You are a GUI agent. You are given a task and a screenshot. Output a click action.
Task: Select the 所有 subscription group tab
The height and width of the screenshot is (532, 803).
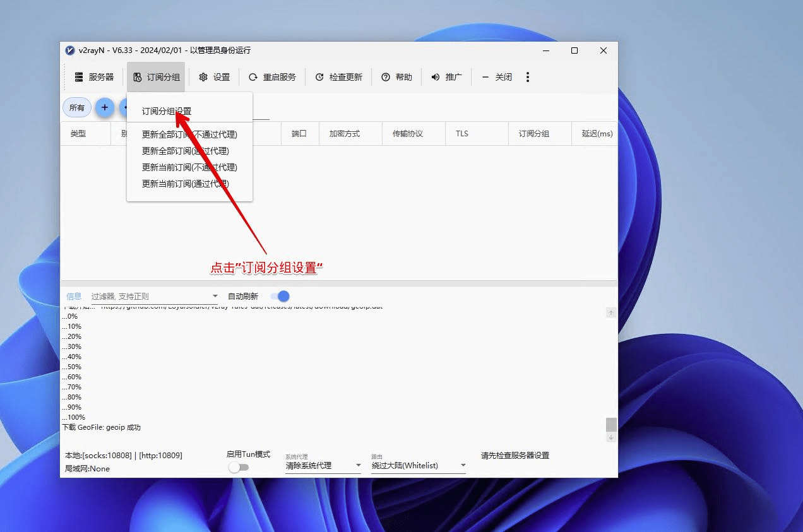pos(77,108)
